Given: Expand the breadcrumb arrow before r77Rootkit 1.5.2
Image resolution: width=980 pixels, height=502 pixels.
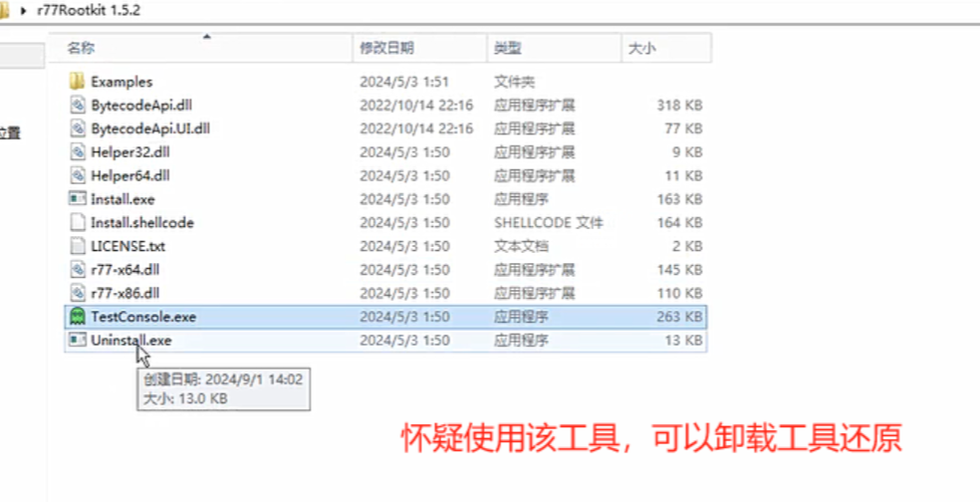Looking at the screenshot, I should coord(24,11).
